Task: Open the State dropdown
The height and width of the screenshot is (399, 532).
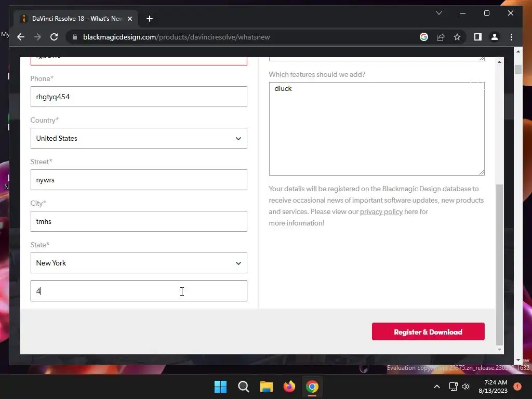Action: coord(139,263)
